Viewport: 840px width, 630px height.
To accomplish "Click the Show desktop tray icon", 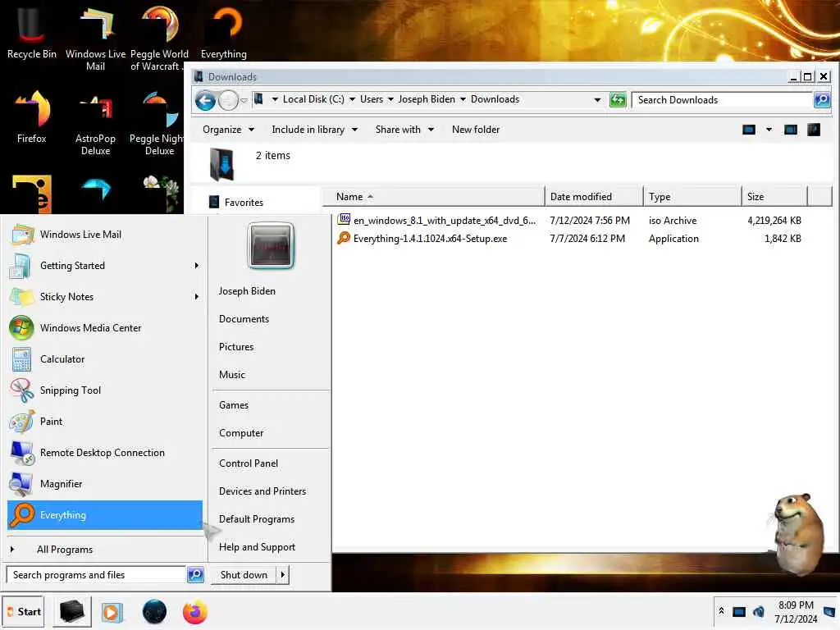I will tap(829, 611).
